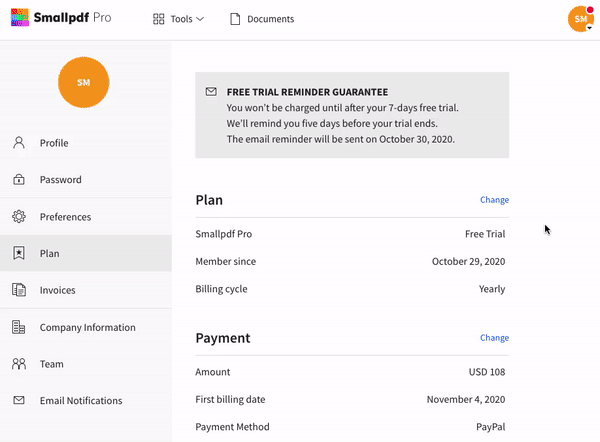Click the large orange SM profile picture
This screenshot has height=442, width=600.
[83, 82]
